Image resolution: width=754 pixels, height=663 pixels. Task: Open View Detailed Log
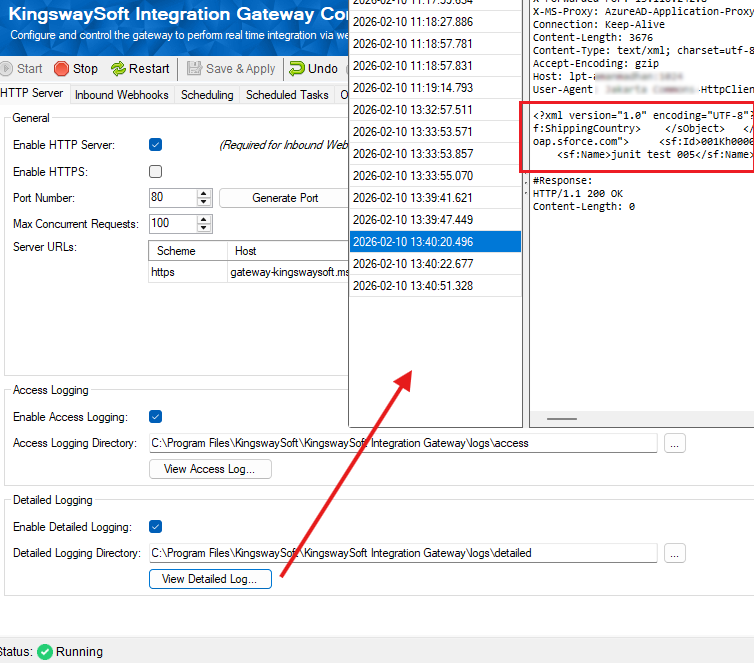[210, 579]
